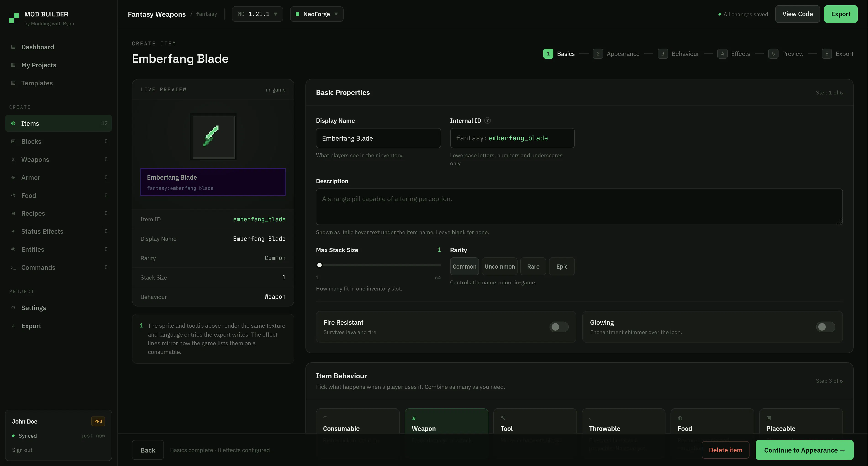Click the All changes saved status

tap(743, 14)
